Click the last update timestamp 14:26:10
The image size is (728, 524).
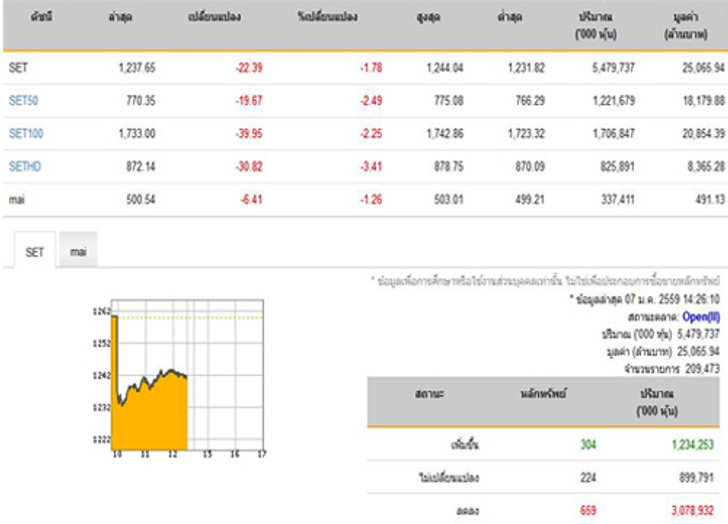(701, 299)
